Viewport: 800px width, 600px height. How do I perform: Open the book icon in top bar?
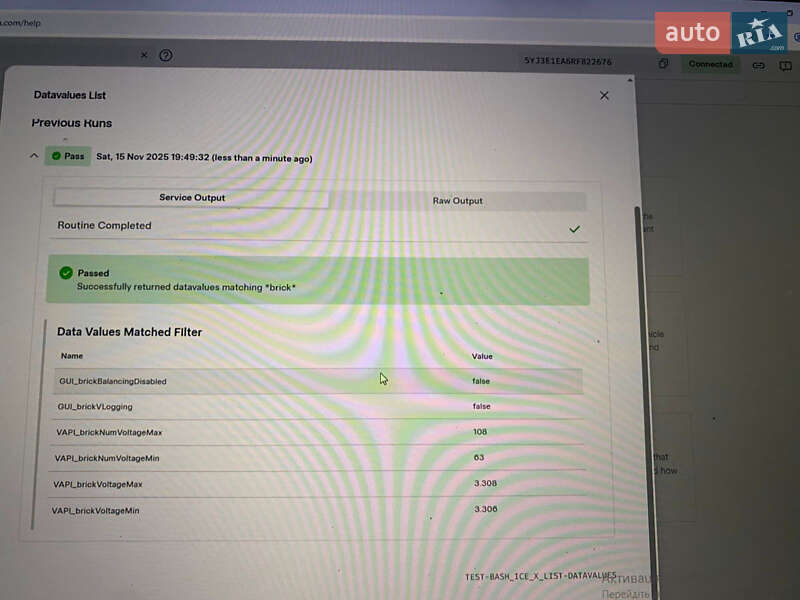coord(786,65)
